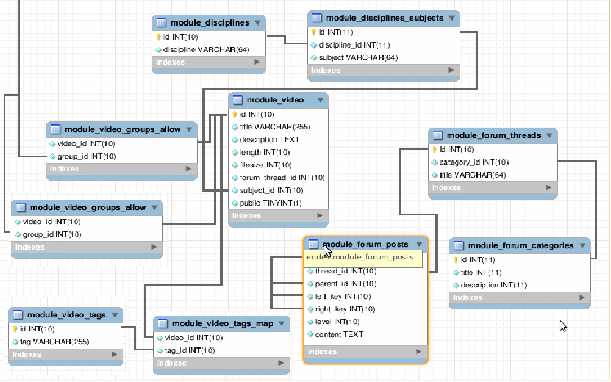Collapse module_forum_posts table via header arrow
The image size is (611, 382).
pyautogui.click(x=419, y=244)
